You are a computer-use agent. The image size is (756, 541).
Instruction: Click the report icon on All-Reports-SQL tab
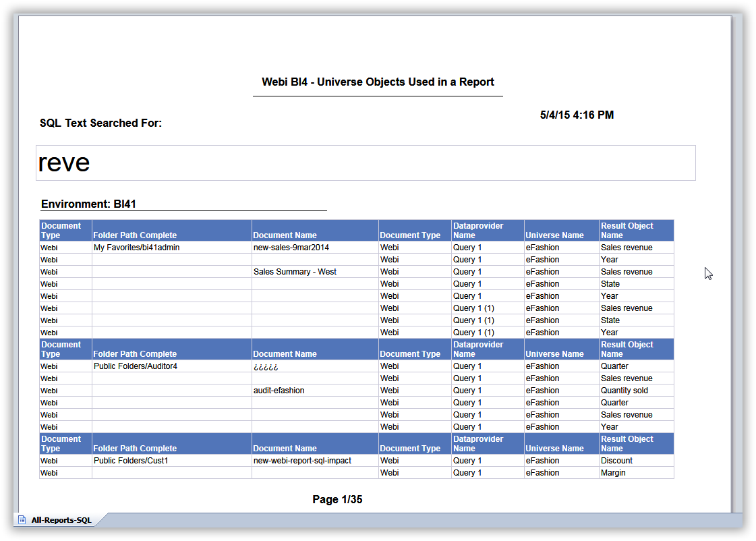22,520
